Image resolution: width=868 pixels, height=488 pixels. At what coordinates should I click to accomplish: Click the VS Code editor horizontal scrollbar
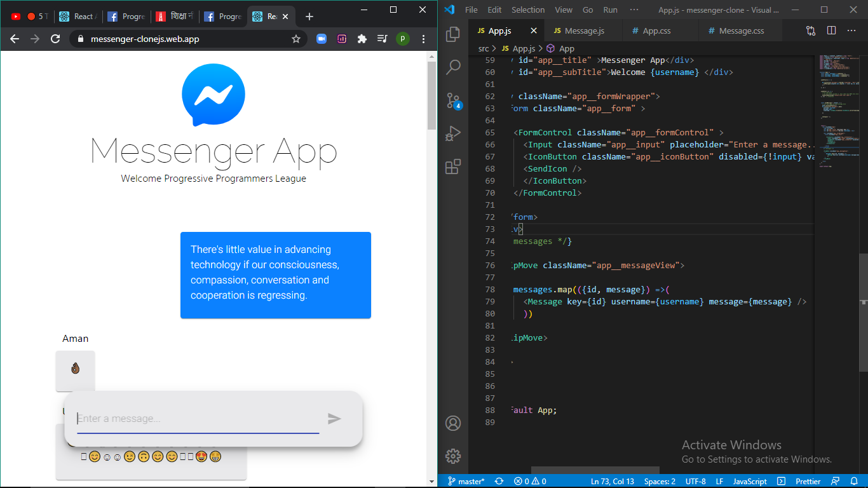595,470
